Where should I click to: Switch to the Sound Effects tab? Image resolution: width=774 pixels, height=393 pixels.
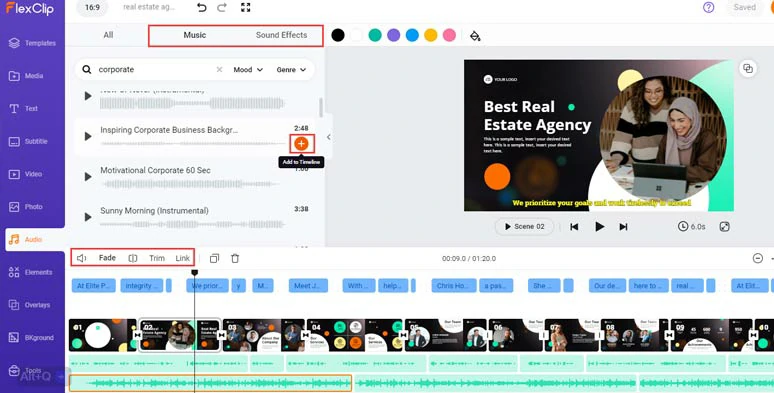pos(281,35)
